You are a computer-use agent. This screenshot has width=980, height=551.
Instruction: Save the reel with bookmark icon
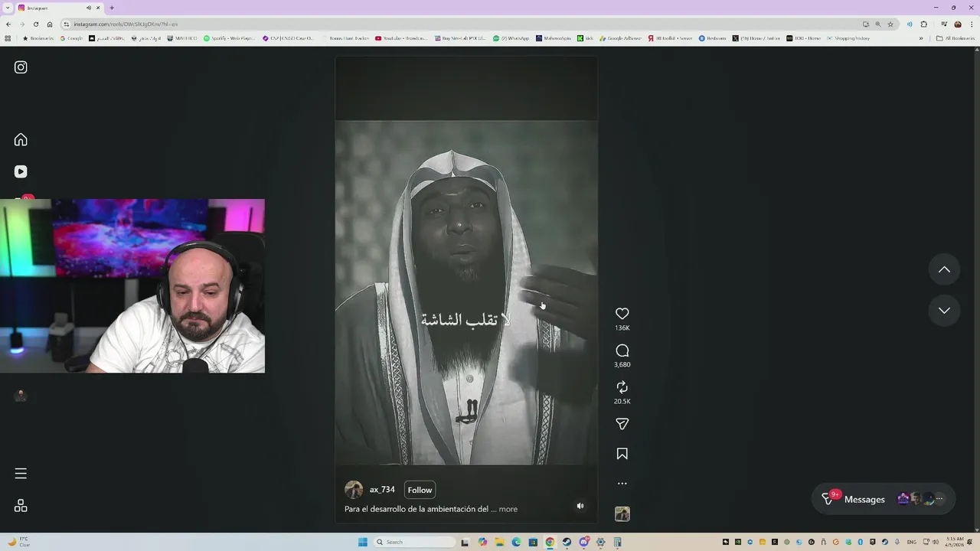coord(622,454)
